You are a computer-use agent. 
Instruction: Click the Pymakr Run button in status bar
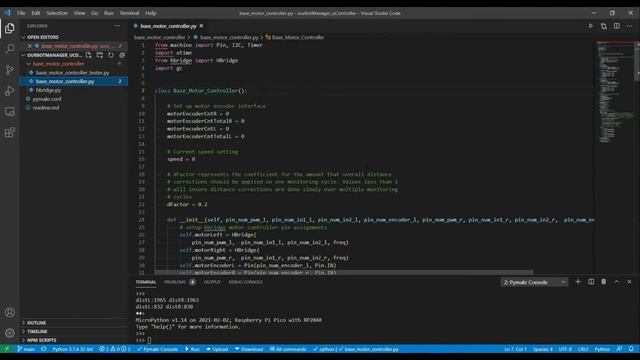192,349
